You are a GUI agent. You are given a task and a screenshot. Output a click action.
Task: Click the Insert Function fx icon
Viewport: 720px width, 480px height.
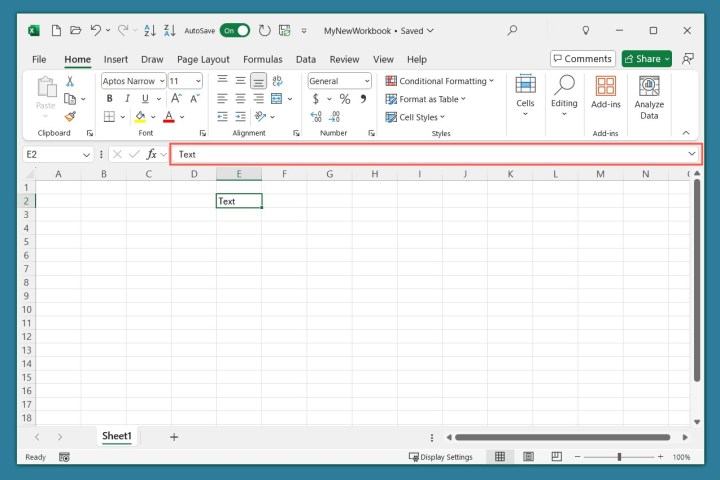152,154
